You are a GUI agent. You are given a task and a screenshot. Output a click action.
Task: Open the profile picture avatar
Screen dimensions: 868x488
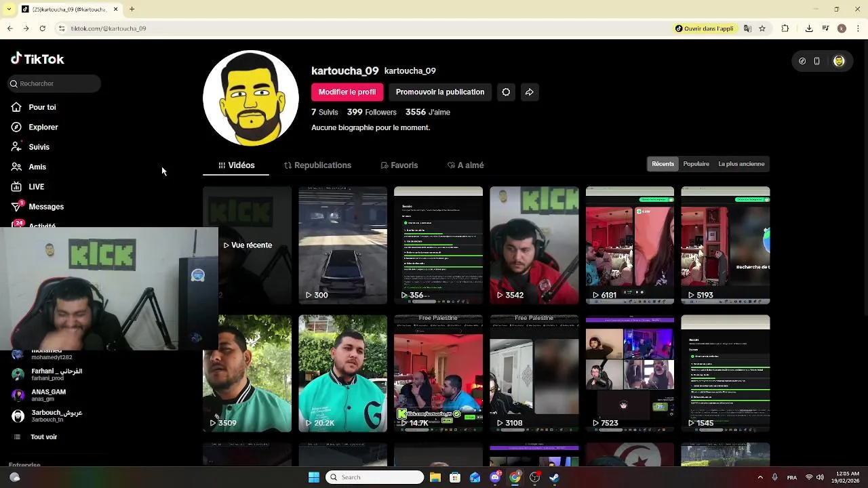(251, 98)
